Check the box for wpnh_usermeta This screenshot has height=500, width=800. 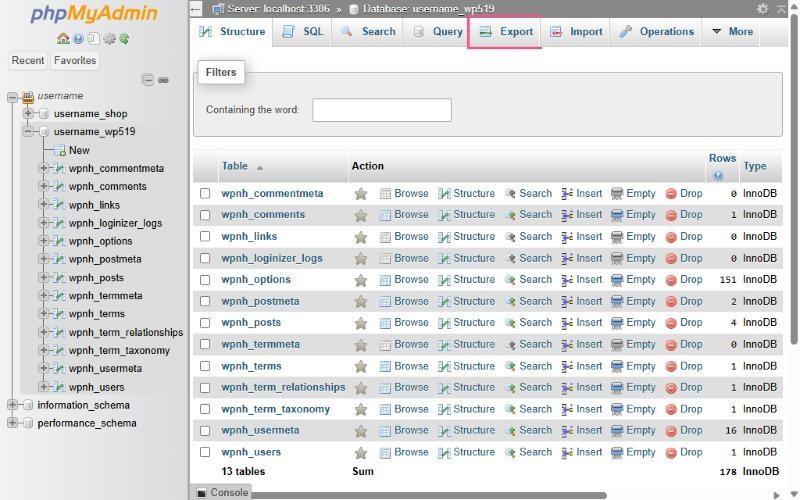click(205, 431)
